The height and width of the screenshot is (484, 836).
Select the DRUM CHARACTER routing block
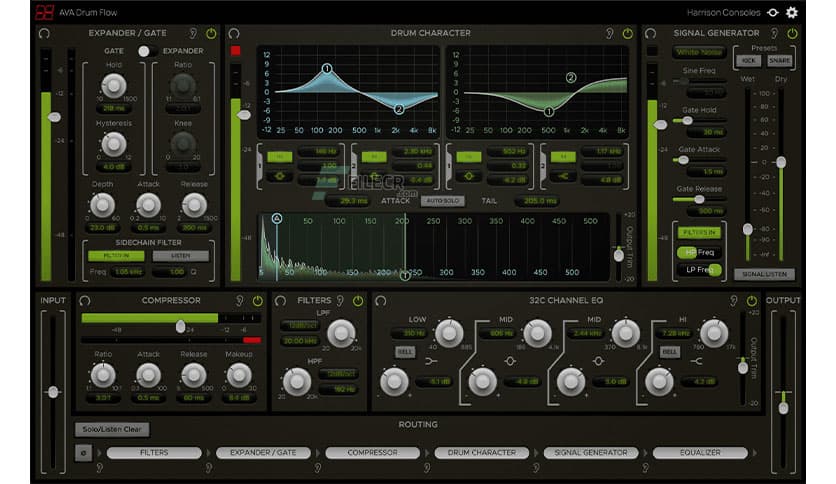pyautogui.click(x=482, y=453)
